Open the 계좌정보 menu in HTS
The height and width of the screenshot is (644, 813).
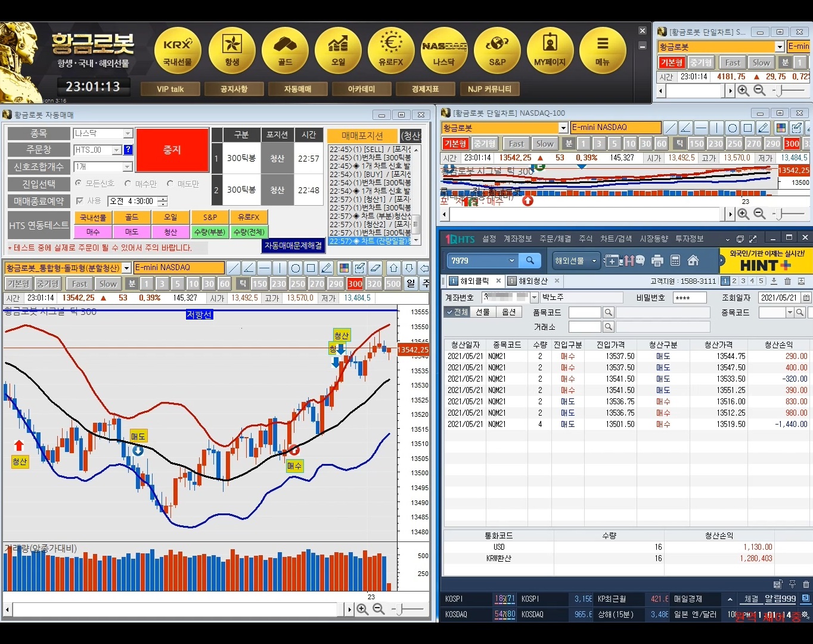tap(517, 239)
